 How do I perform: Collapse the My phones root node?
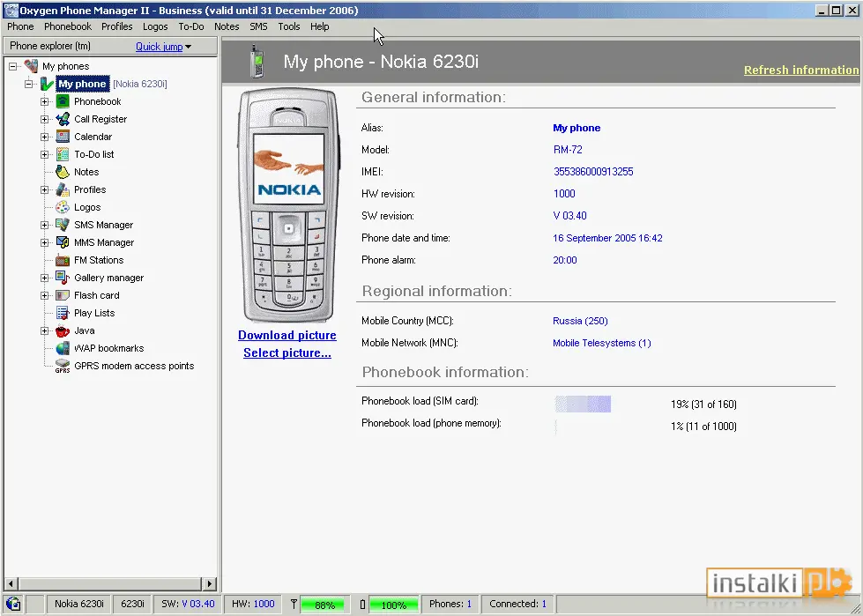[x=13, y=66]
